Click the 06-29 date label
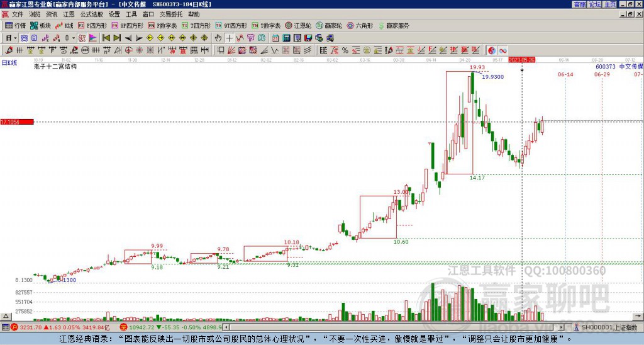Viewport: 644px width, 345px height. point(602,74)
